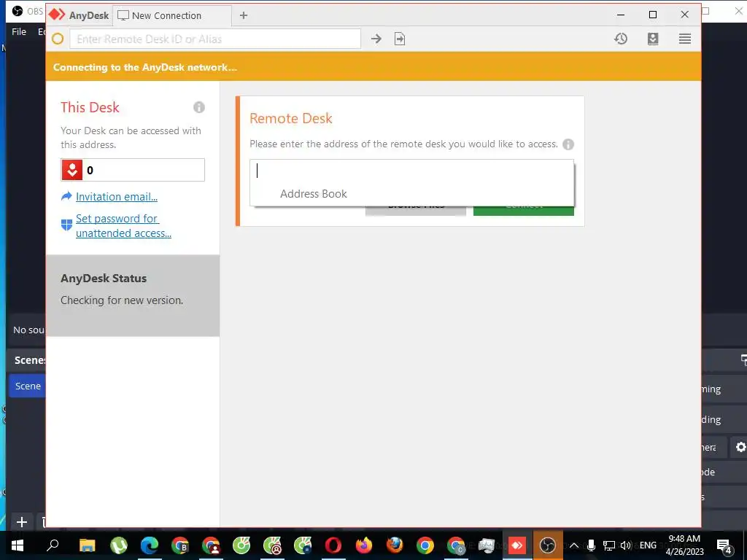Click the Connecting to AnyDesk network banner
This screenshot has height=560, width=747.
(x=373, y=66)
